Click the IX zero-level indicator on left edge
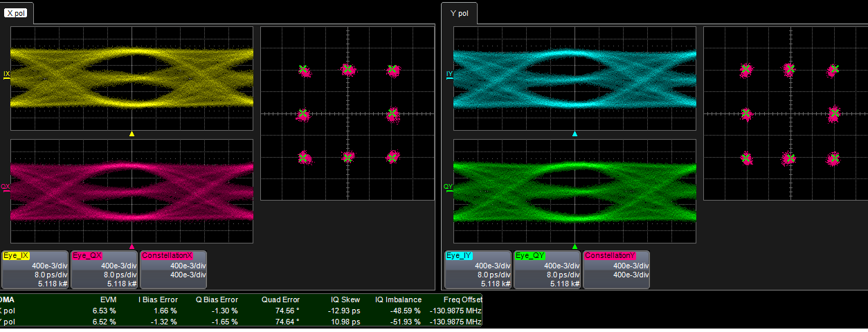This screenshot has height=332, width=868. tap(6, 74)
